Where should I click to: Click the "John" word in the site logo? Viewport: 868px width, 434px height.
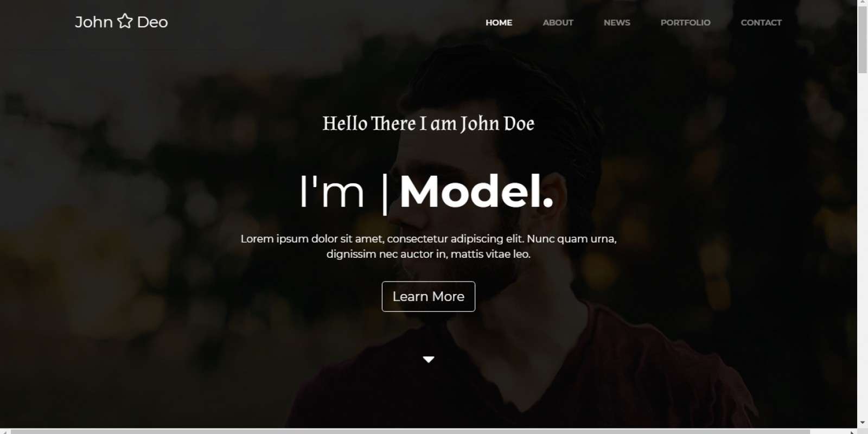[94, 22]
